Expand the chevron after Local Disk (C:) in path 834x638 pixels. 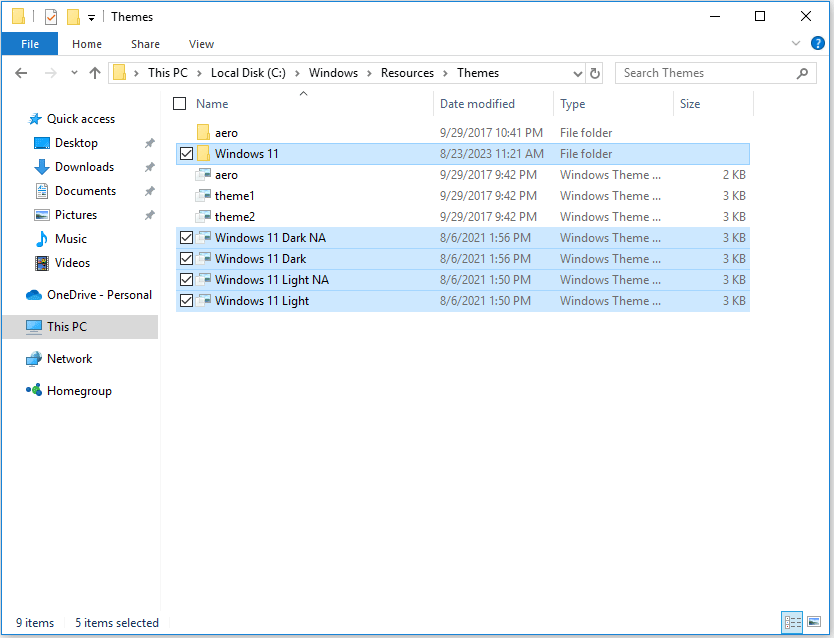click(x=297, y=73)
